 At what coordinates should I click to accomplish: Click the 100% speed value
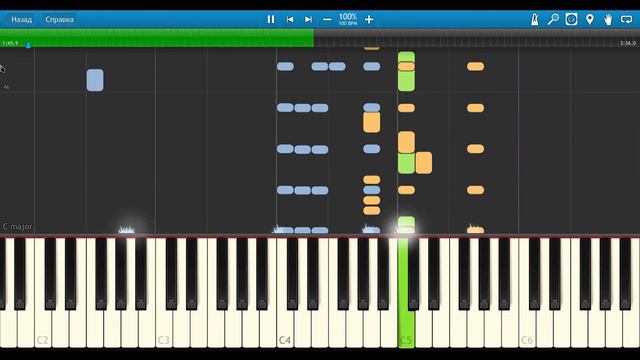click(x=348, y=17)
